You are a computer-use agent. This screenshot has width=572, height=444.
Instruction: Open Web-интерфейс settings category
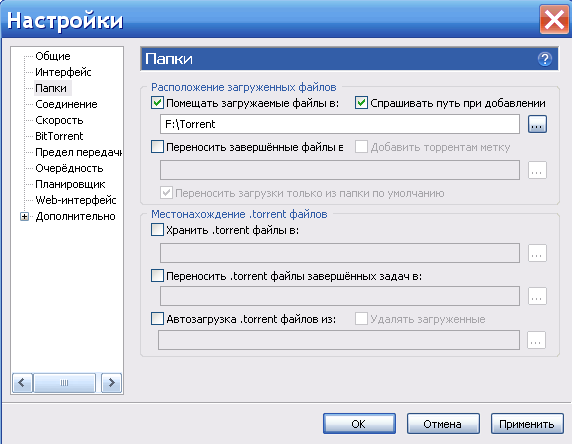[76, 200]
